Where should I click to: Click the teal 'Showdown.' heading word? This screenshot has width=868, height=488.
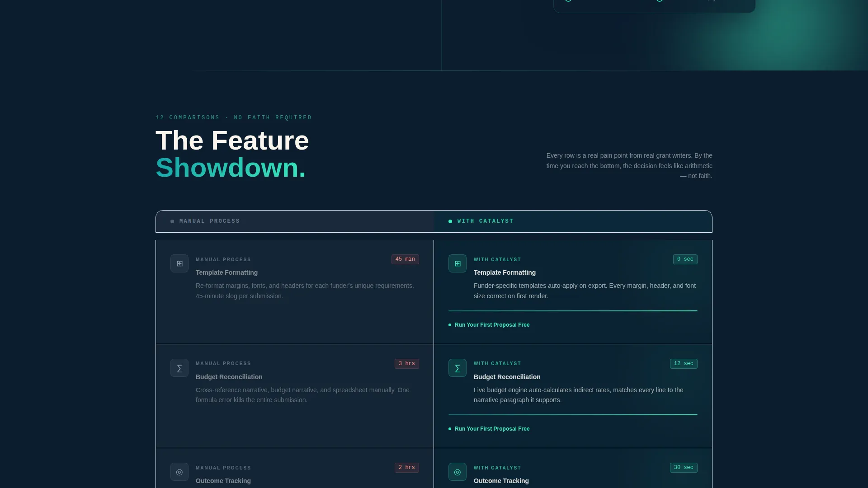click(231, 168)
